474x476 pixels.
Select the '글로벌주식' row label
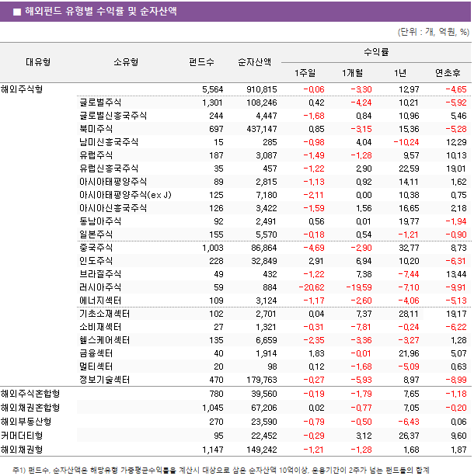pyautogui.click(x=100, y=102)
